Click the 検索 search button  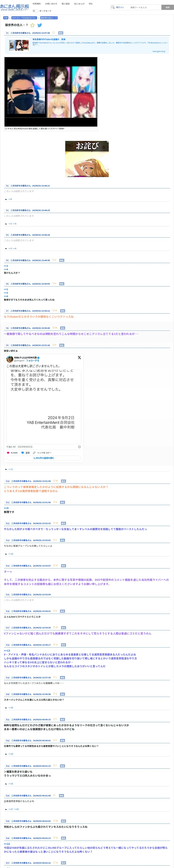tap(168, 7)
